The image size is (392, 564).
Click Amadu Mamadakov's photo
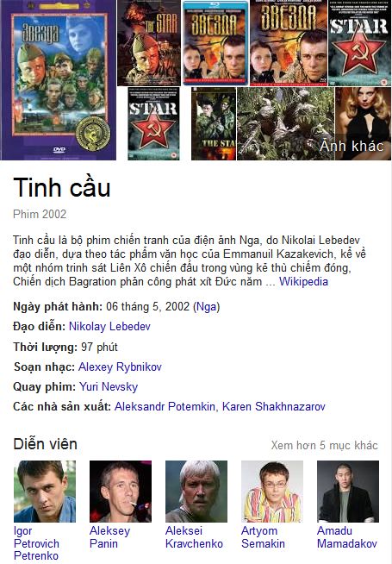pos(348,492)
